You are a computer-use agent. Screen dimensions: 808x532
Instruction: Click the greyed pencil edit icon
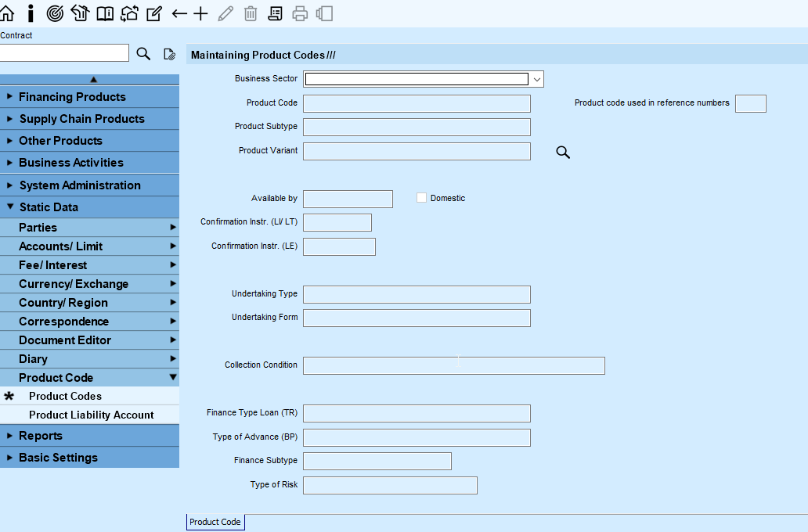pos(225,13)
